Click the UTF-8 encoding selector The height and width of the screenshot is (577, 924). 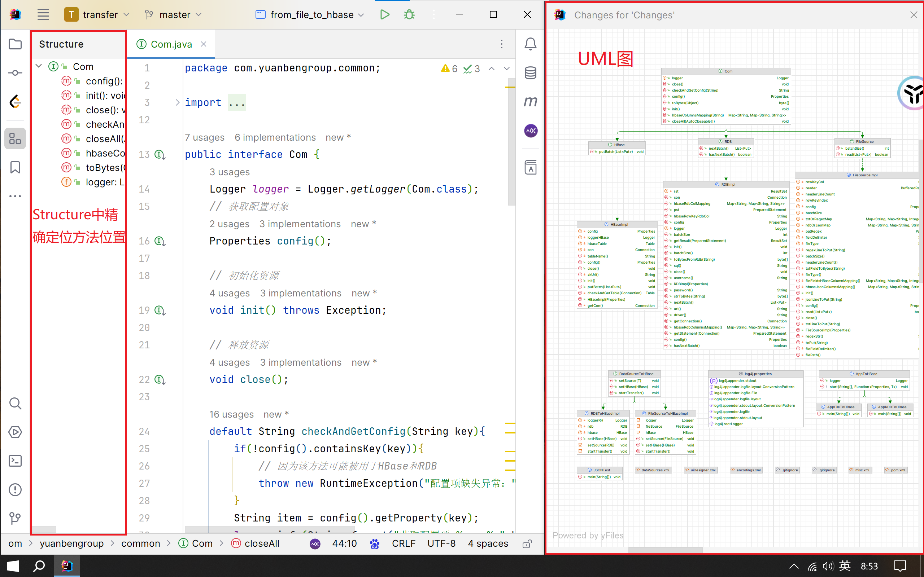tap(441, 543)
